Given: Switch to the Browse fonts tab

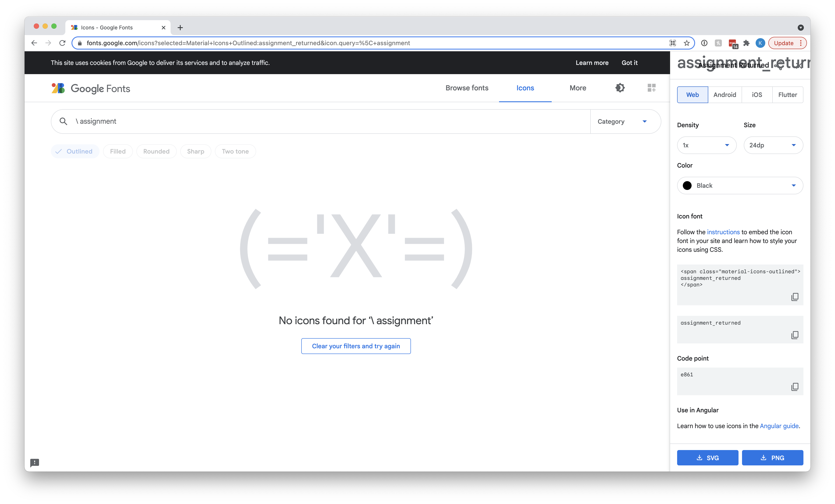Looking at the screenshot, I should pos(467,88).
